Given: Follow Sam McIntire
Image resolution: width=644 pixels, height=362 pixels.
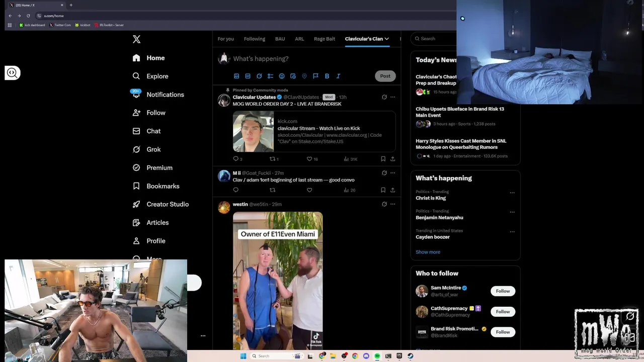Looking at the screenshot, I should point(503,291).
